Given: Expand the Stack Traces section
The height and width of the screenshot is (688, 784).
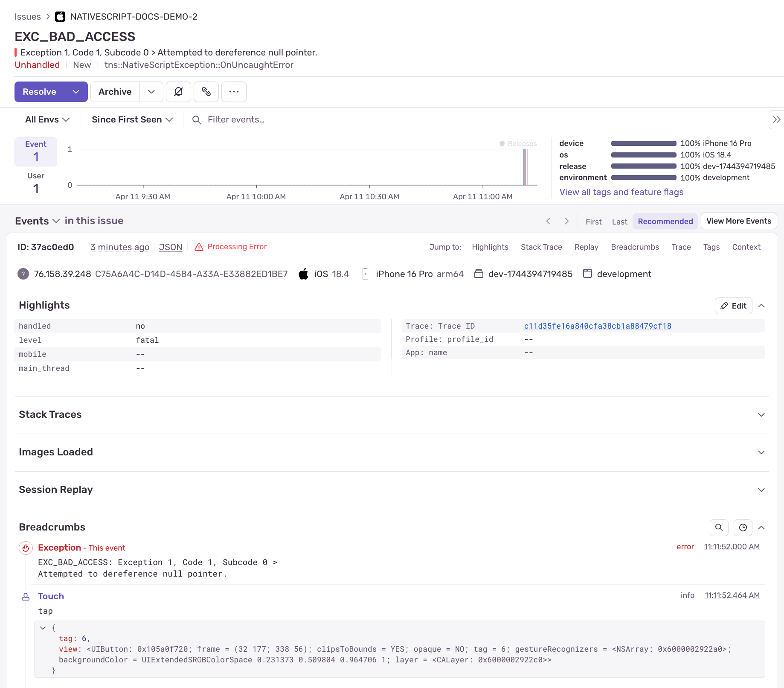Looking at the screenshot, I should pos(762,414).
